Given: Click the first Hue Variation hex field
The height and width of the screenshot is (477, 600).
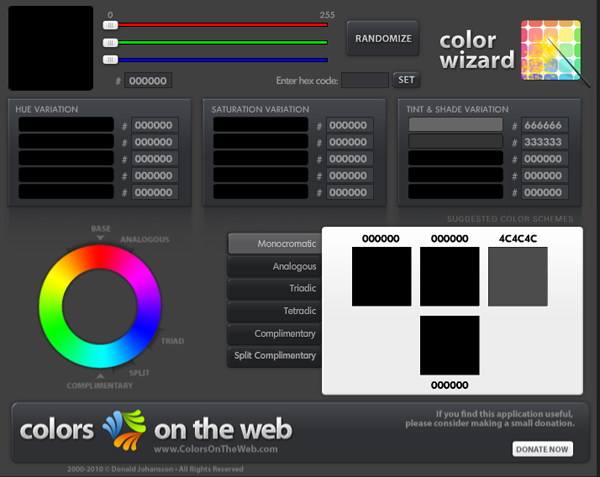Looking at the screenshot, I should pyautogui.click(x=155, y=125).
